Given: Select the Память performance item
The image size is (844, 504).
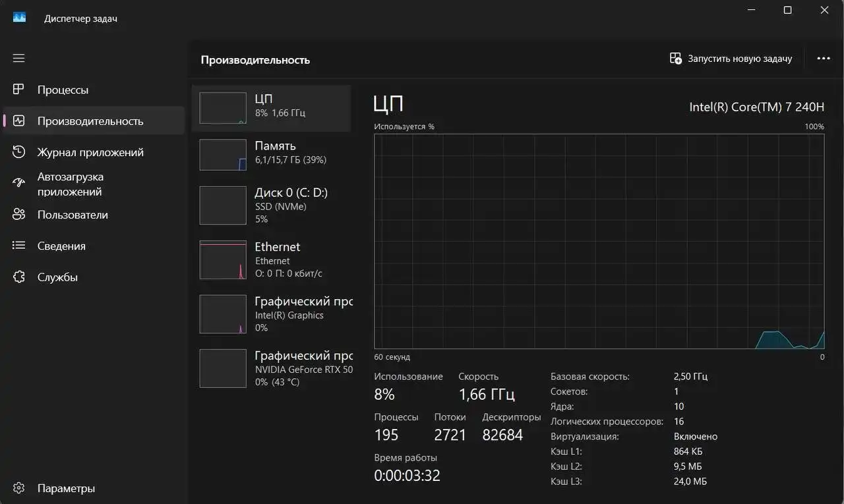Looking at the screenshot, I should pyautogui.click(x=271, y=154).
